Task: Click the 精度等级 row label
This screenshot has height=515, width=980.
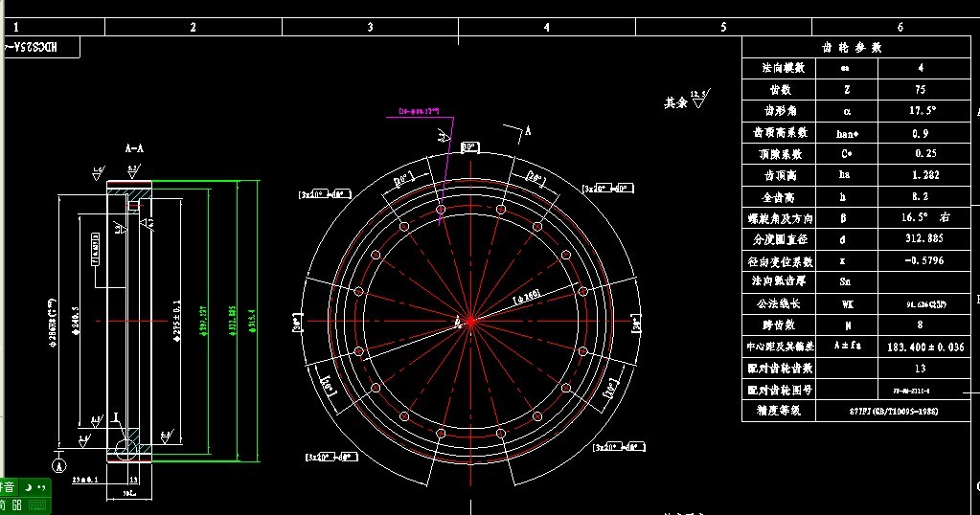Action: point(778,411)
